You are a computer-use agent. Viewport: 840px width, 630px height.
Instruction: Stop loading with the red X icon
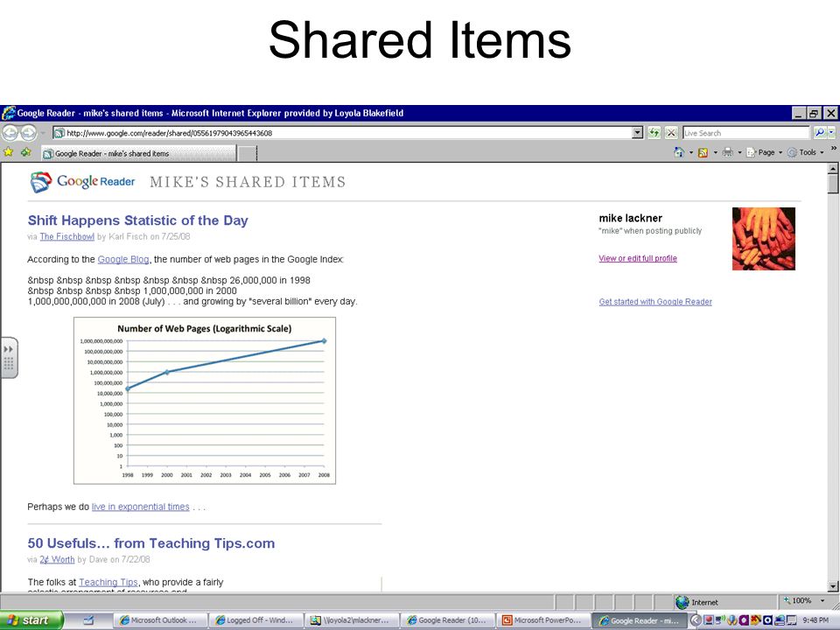[x=671, y=133]
